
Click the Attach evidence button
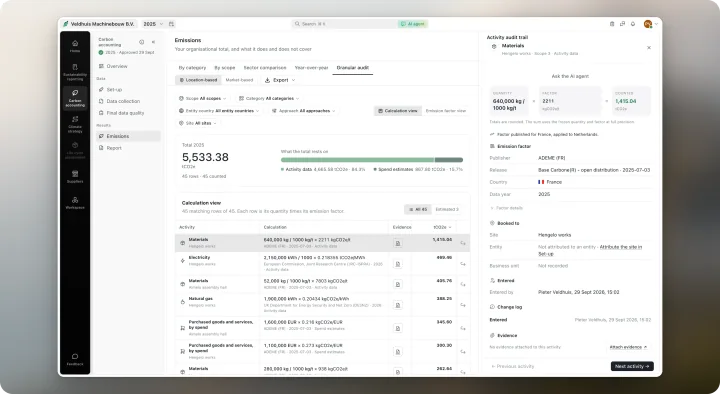(x=628, y=347)
